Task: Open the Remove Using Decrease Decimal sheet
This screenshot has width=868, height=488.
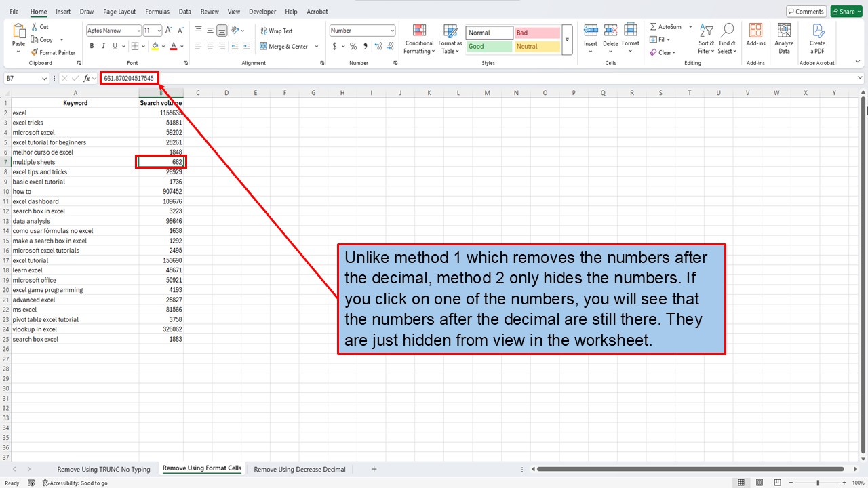Action: click(x=299, y=469)
